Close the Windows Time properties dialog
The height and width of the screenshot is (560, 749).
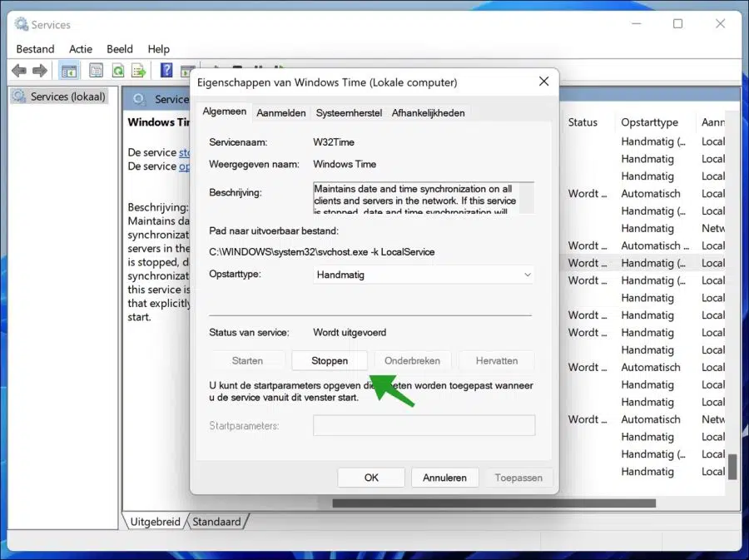coord(543,82)
